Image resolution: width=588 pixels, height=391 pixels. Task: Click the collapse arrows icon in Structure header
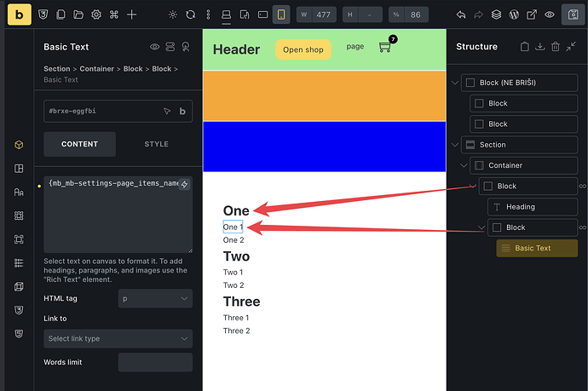[571, 47]
